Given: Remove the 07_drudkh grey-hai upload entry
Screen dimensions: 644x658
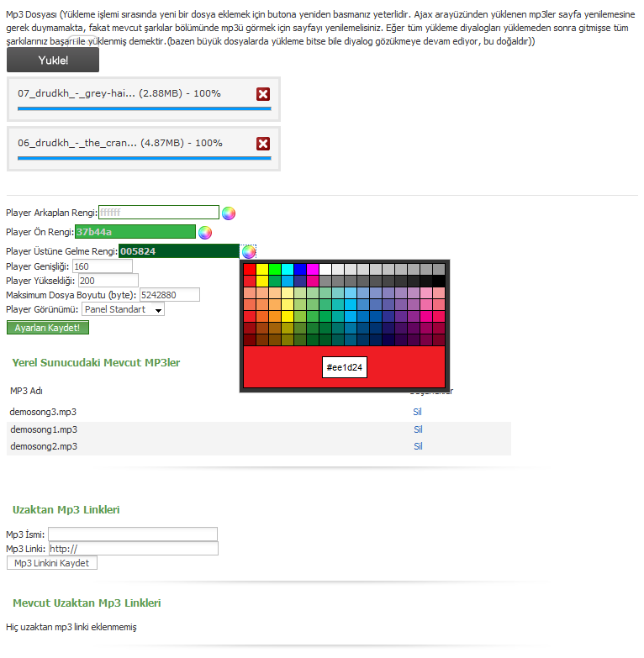Looking at the screenshot, I should [263, 94].
